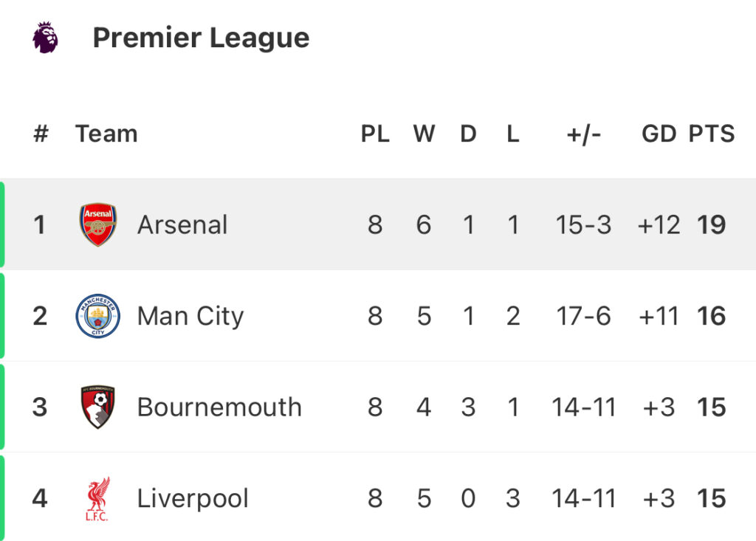This screenshot has height=541, width=756.
Task: Click the W column header
Action: [x=424, y=134]
